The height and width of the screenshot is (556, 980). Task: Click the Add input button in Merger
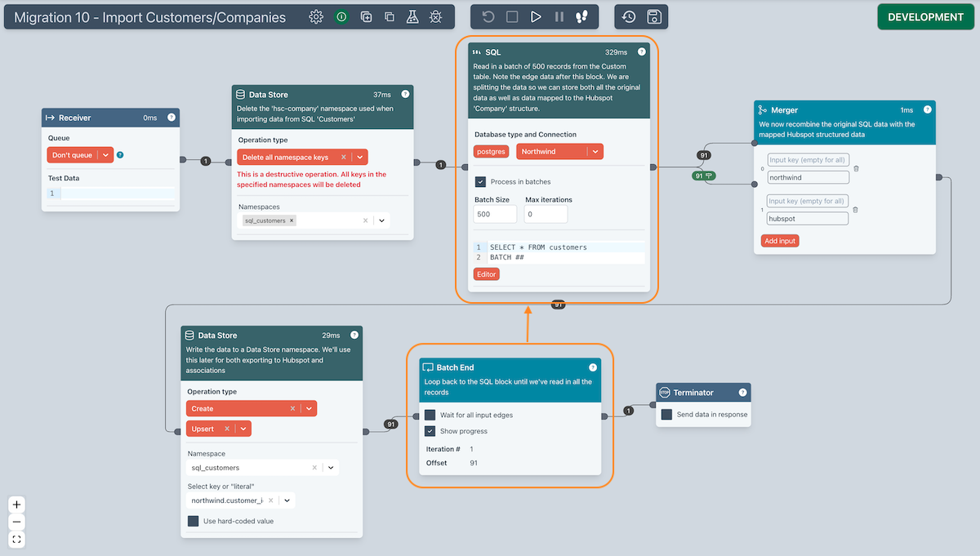click(780, 241)
